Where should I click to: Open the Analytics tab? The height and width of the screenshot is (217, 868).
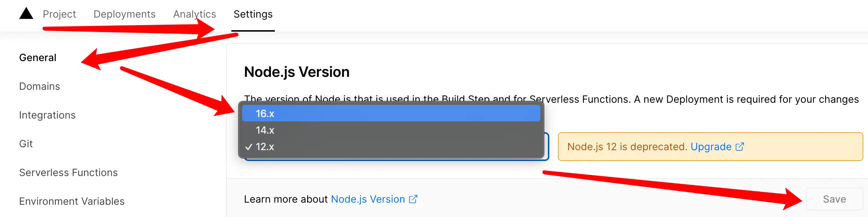click(194, 14)
